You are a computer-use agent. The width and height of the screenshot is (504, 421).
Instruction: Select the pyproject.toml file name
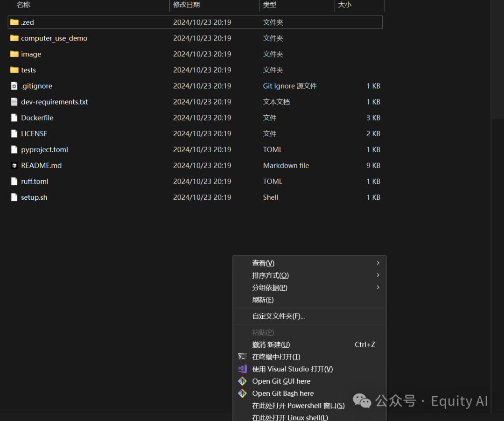pyautogui.click(x=45, y=149)
